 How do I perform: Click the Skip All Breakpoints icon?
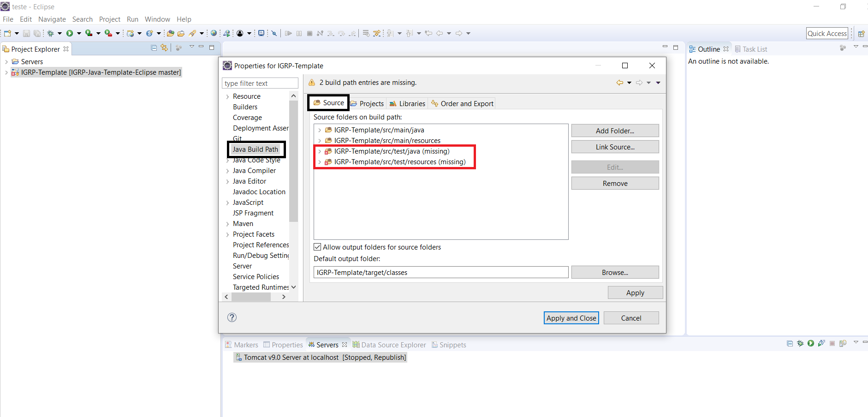pos(274,33)
